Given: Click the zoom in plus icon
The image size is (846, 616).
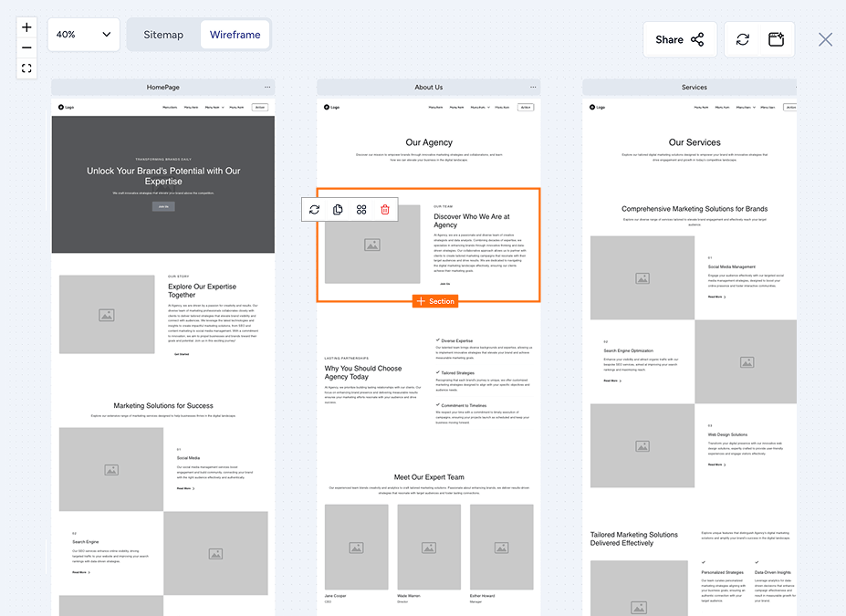Looking at the screenshot, I should (26, 26).
